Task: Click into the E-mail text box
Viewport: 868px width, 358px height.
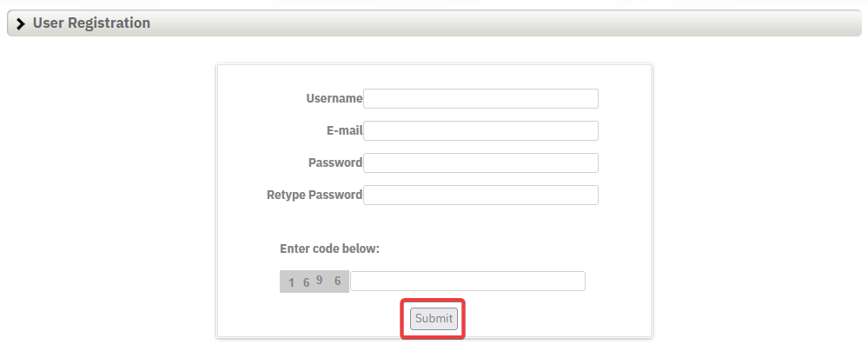Action: [x=480, y=130]
